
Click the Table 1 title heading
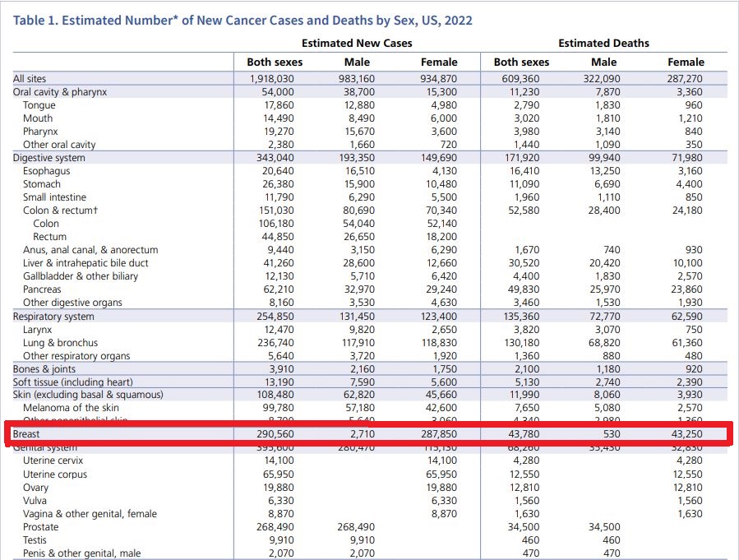point(242,20)
